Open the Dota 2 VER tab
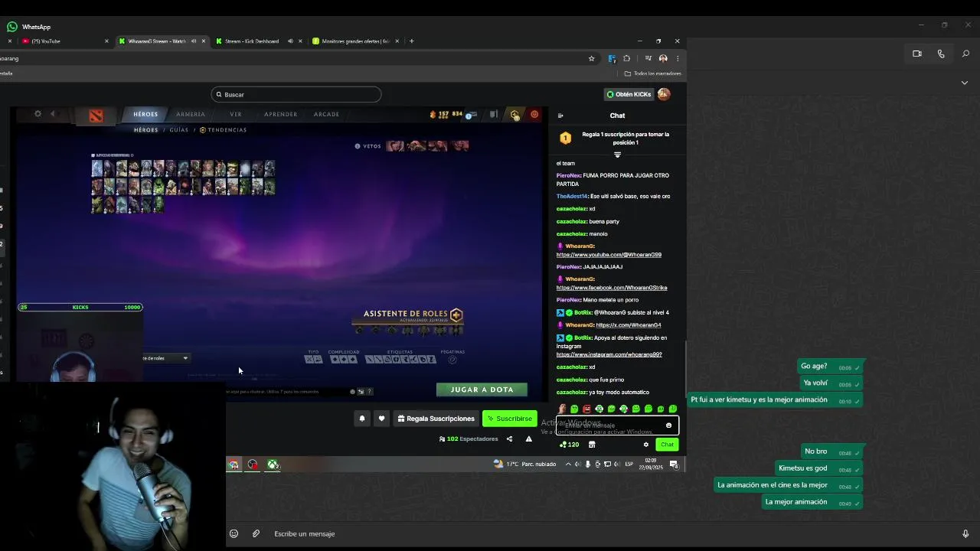Image resolution: width=980 pixels, height=551 pixels. (x=236, y=114)
